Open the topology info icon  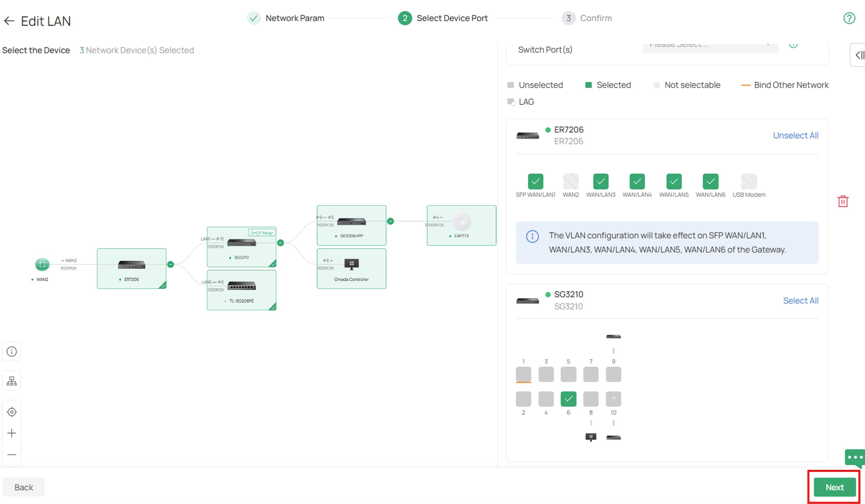coord(12,352)
